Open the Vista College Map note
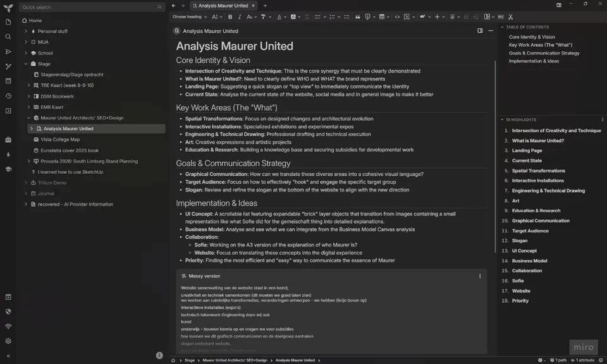This screenshot has width=607, height=364. [x=60, y=140]
